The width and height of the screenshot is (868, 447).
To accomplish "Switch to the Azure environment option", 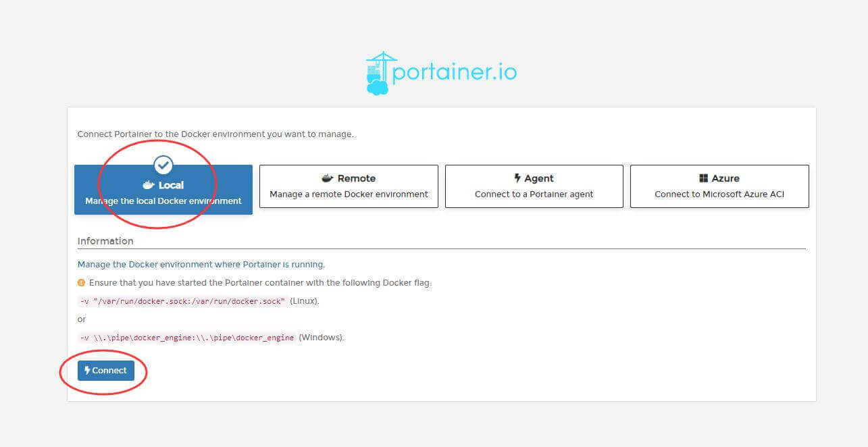I will [x=719, y=186].
